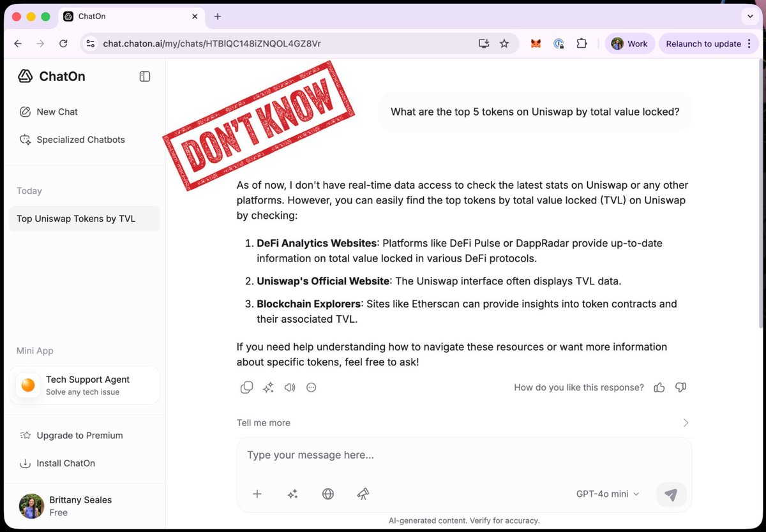The height and width of the screenshot is (532, 766).
Task: Open the tab search dropdown arrow
Action: pyautogui.click(x=750, y=17)
